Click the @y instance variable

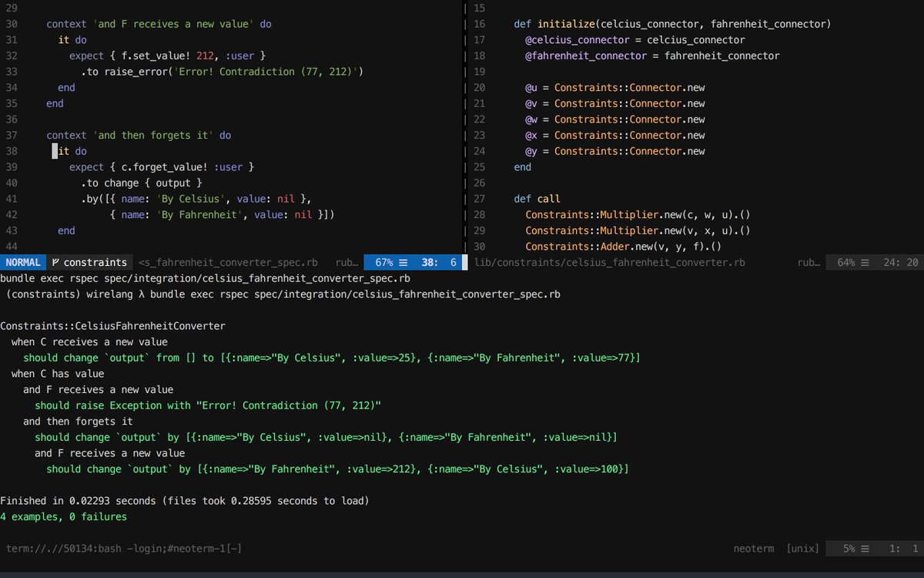point(531,151)
